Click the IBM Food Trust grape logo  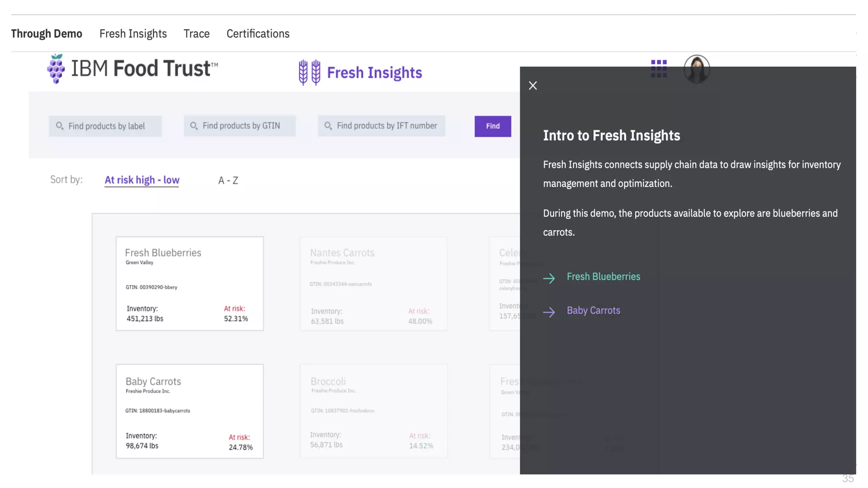coord(56,69)
